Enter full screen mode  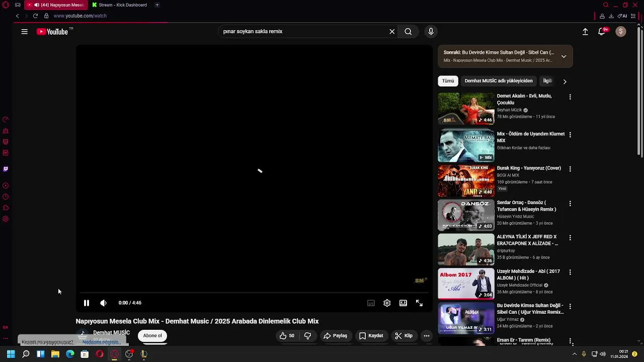click(x=419, y=303)
